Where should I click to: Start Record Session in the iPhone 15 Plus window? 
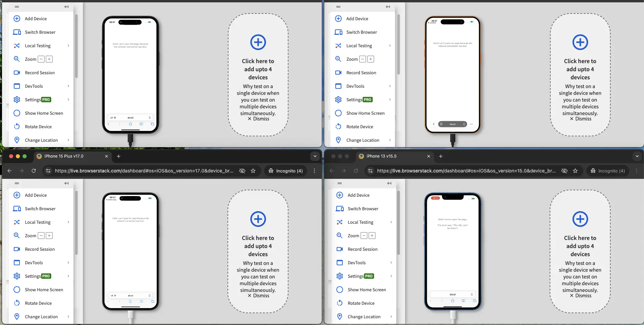(x=39, y=249)
